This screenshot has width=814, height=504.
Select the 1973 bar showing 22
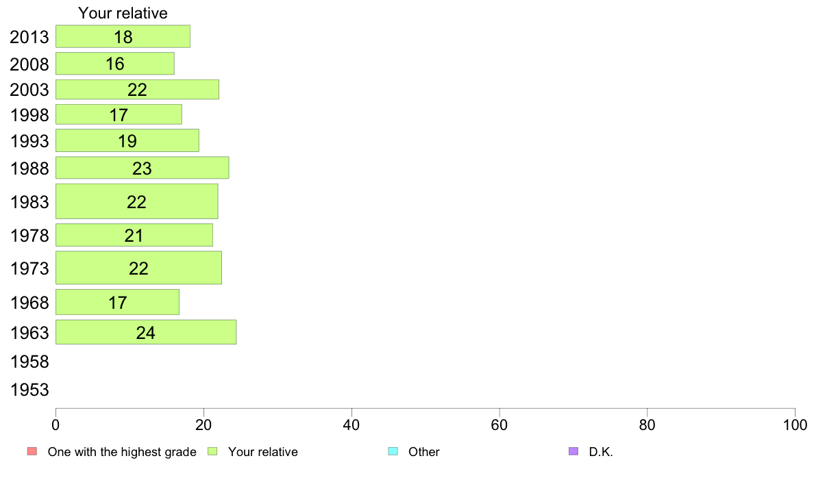coord(138,268)
